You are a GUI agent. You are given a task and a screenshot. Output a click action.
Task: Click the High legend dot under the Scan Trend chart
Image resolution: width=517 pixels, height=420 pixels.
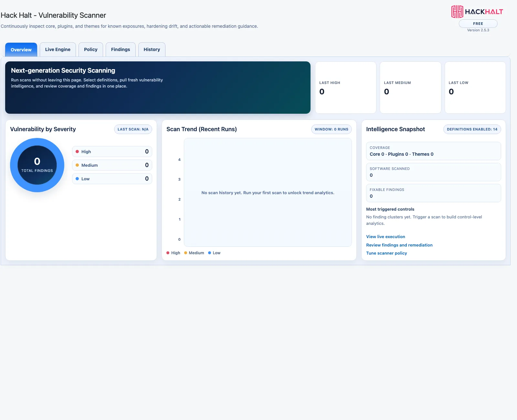pyautogui.click(x=168, y=253)
